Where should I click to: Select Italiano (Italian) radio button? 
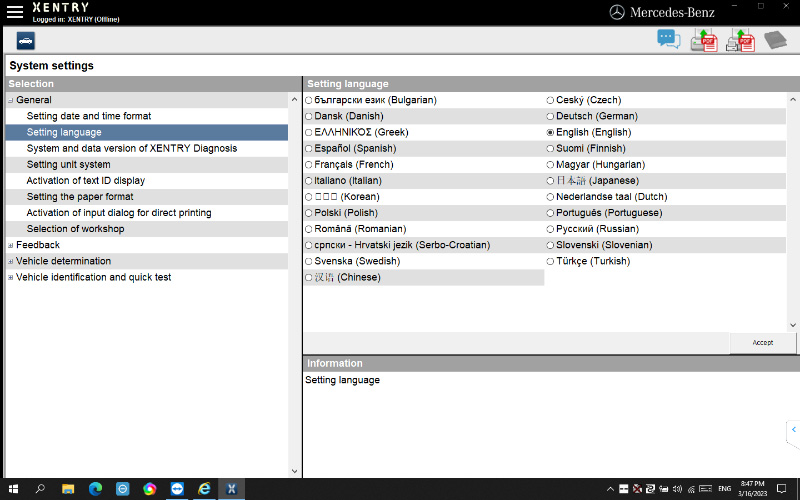[x=309, y=181]
